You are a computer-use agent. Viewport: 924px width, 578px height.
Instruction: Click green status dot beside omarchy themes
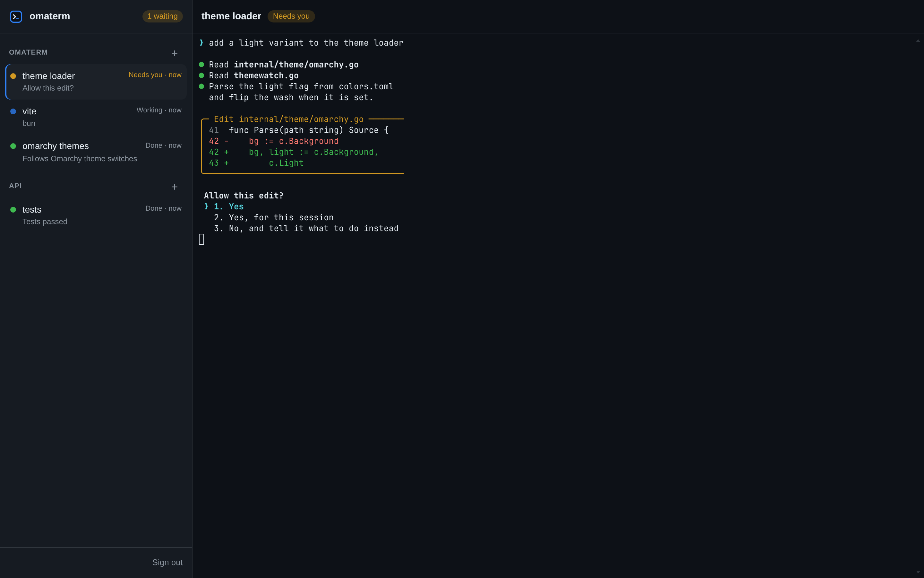click(x=13, y=146)
